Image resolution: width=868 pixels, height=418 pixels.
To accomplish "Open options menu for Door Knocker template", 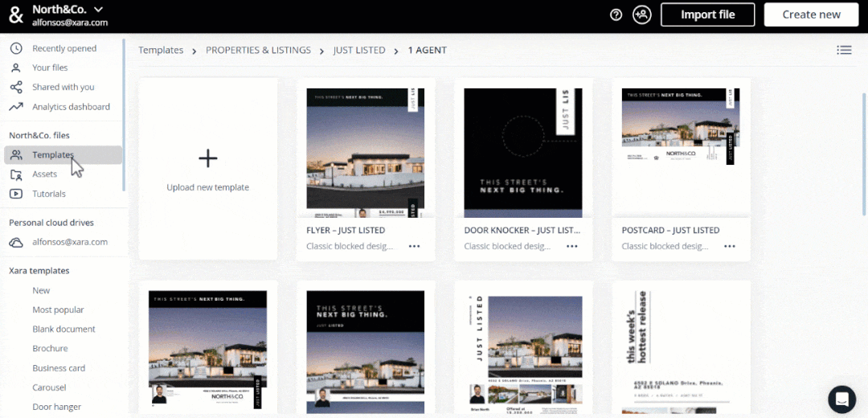I will pos(572,247).
